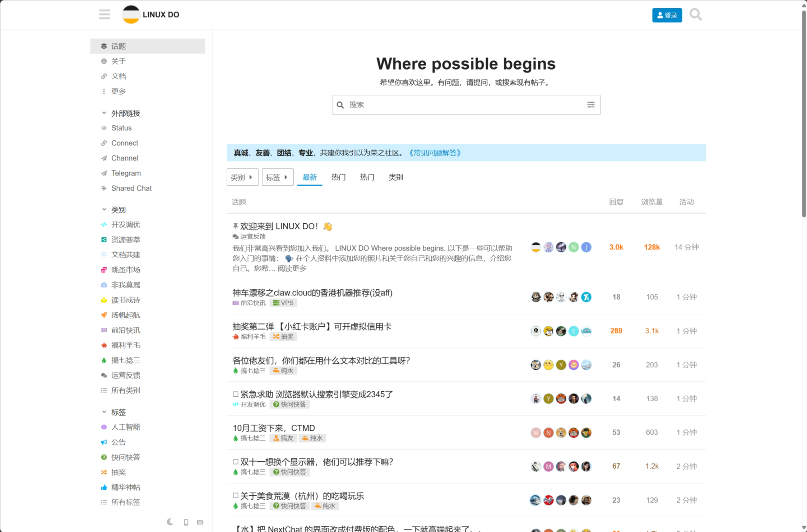Click checkbox icon on 紧急求助 浏览器 topic

pyautogui.click(x=236, y=394)
